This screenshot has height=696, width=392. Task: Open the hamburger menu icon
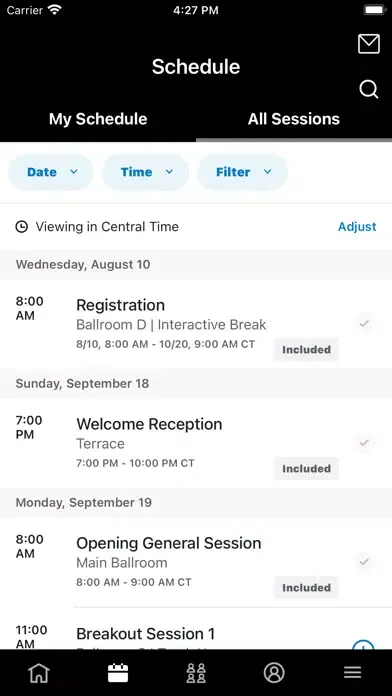352,673
